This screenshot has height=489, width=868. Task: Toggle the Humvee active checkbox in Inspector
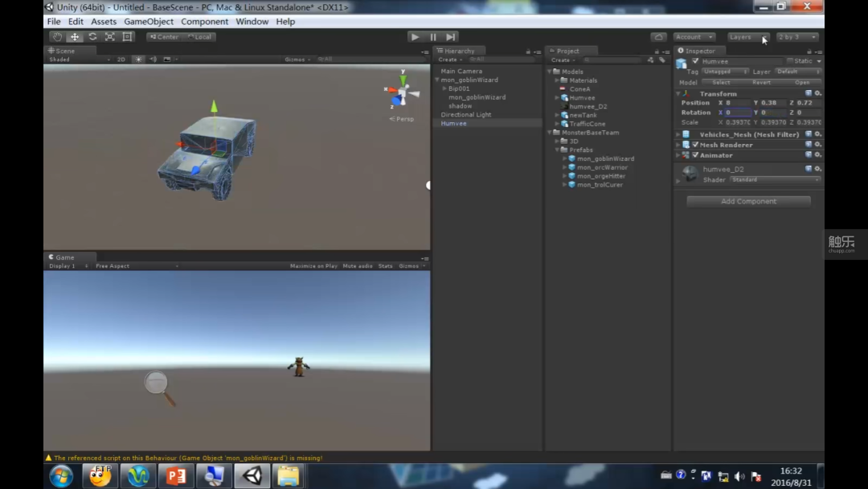pyautogui.click(x=695, y=61)
